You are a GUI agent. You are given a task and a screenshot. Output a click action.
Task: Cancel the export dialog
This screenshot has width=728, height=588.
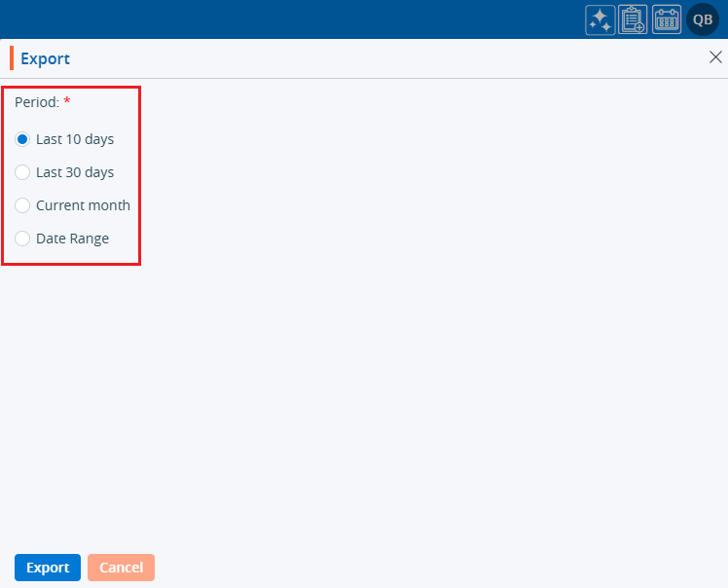pos(121,568)
